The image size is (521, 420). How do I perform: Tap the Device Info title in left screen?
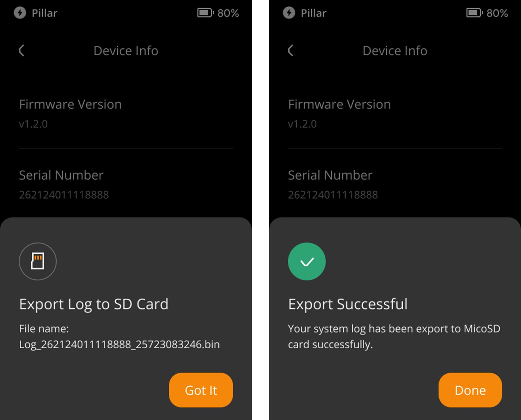click(126, 51)
